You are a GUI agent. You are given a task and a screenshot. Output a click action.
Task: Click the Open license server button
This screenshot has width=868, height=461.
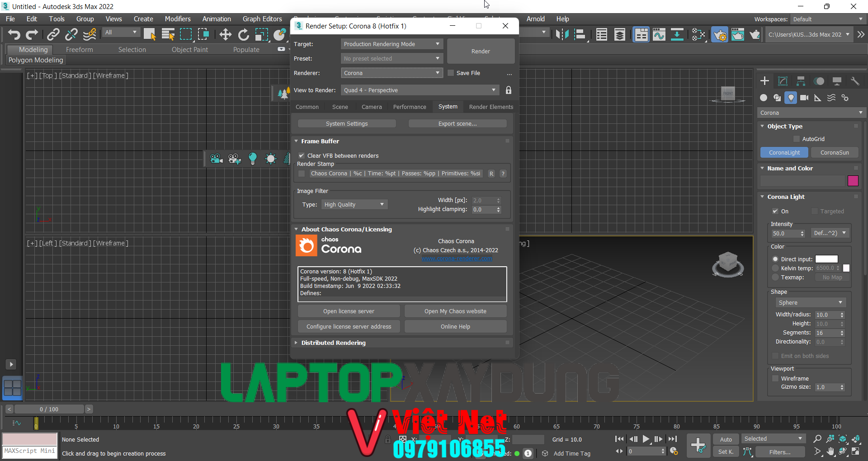tap(349, 311)
